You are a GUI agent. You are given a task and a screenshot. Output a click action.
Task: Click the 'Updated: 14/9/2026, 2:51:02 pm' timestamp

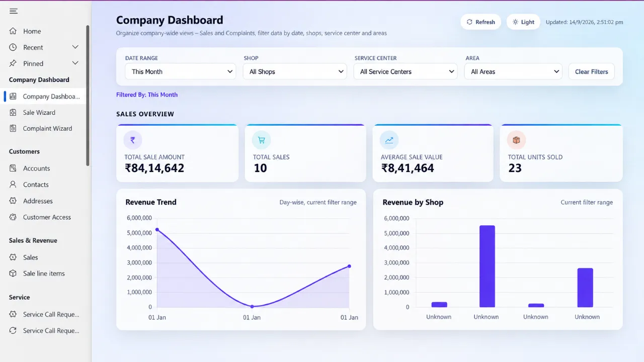pyautogui.click(x=585, y=22)
